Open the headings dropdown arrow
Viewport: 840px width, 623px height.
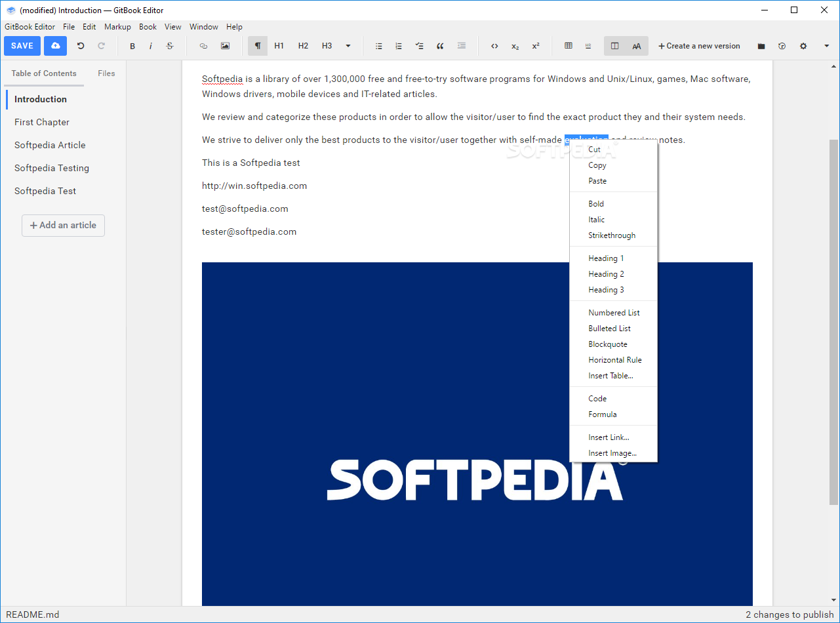tap(348, 46)
